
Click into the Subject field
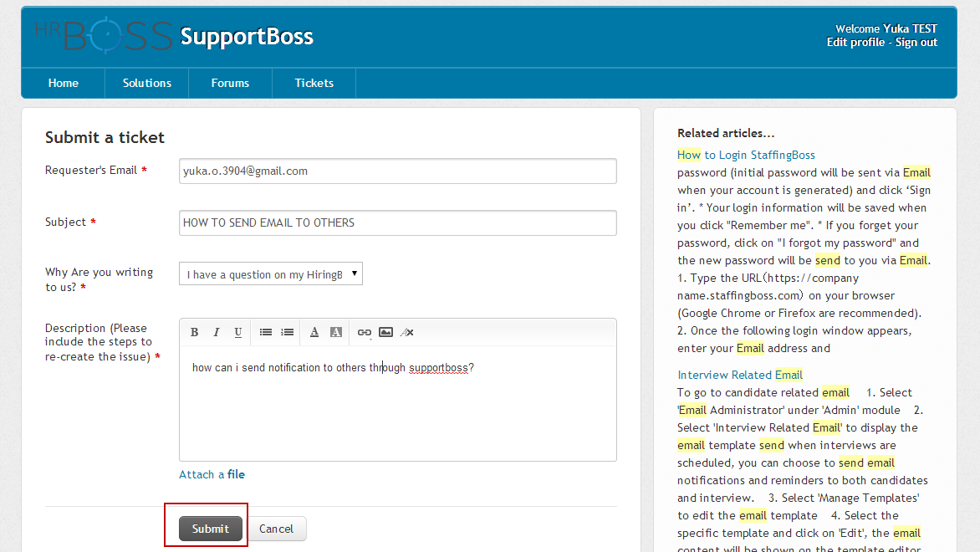(397, 223)
